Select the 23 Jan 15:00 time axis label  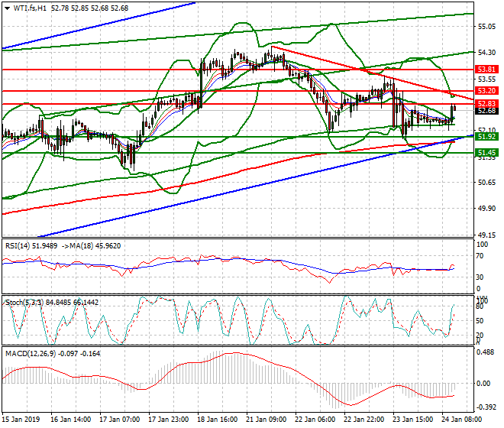[412, 420]
